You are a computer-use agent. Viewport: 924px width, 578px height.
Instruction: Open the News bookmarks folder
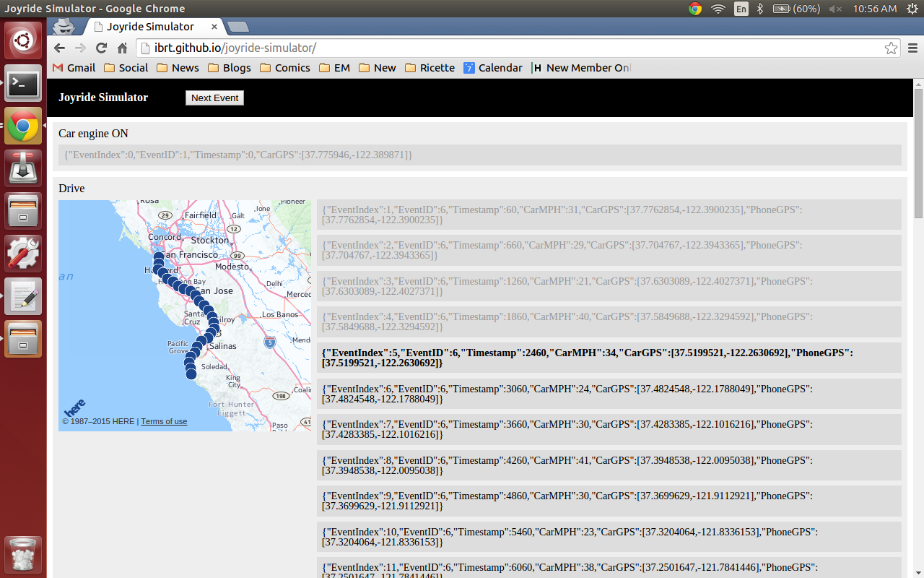point(178,68)
